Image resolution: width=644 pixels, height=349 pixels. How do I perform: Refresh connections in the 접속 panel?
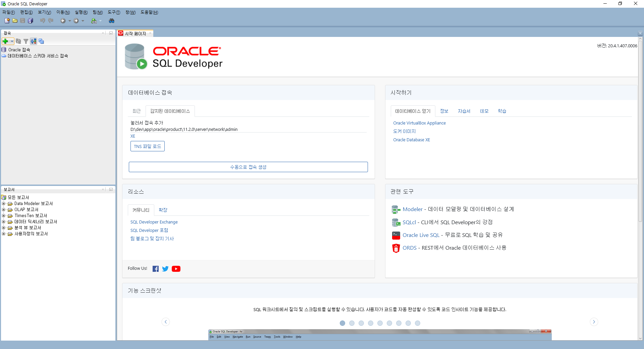[x=18, y=41]
